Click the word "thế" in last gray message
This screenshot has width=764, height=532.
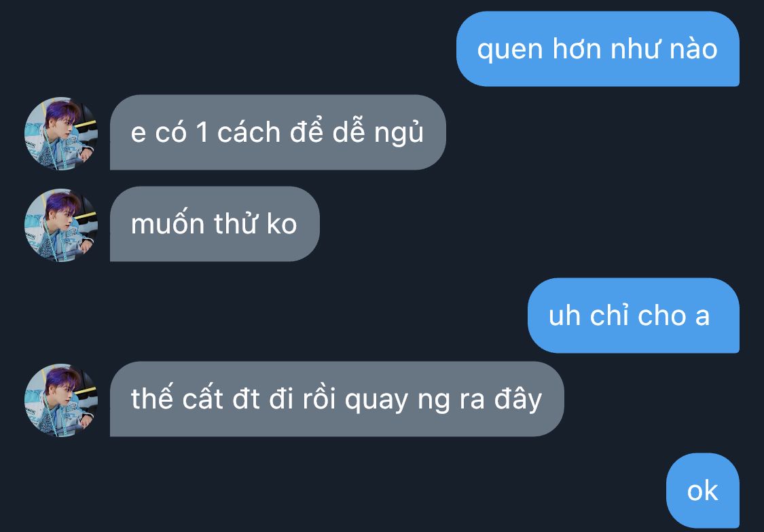pos(151,398)
